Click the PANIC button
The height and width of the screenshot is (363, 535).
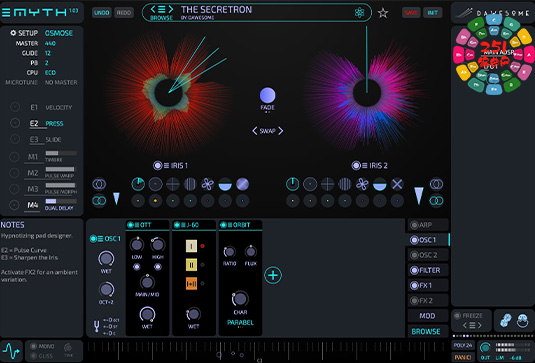coord(463,357)
